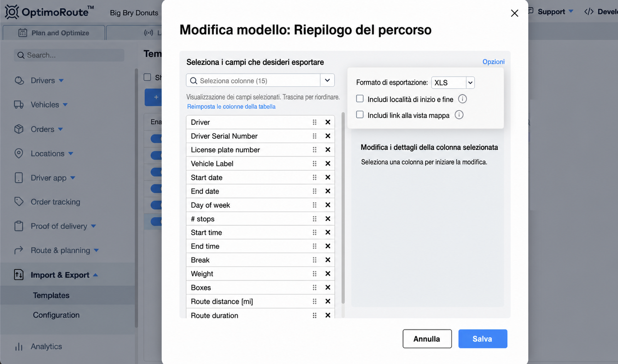
Task: Click the Analytics chart icon in sidebar
Action: pos(19,347)
